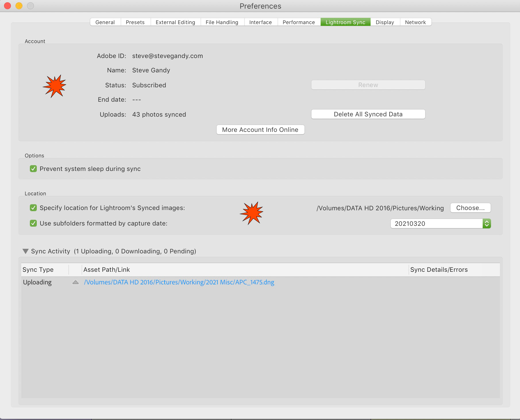520x420 pixels.
Task: Switch to the General tab
Action: coord(105,22)
